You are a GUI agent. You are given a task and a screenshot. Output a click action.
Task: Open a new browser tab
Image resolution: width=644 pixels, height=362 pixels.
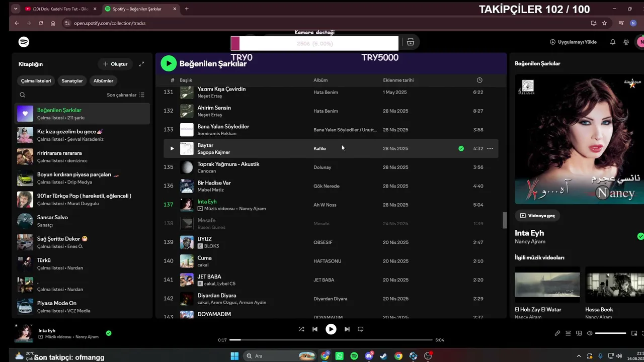coord(187,9)
